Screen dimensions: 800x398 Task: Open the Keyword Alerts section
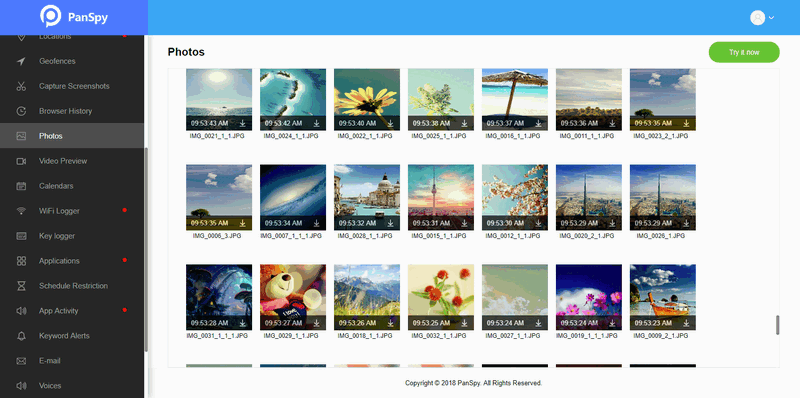(72, 336)
